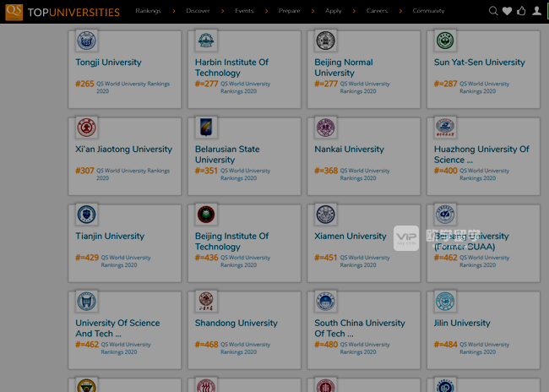Screen dimensions: 549x392
Task: Click the #=400 ranking for Huazhong University
Action: (x=446, y=171)
